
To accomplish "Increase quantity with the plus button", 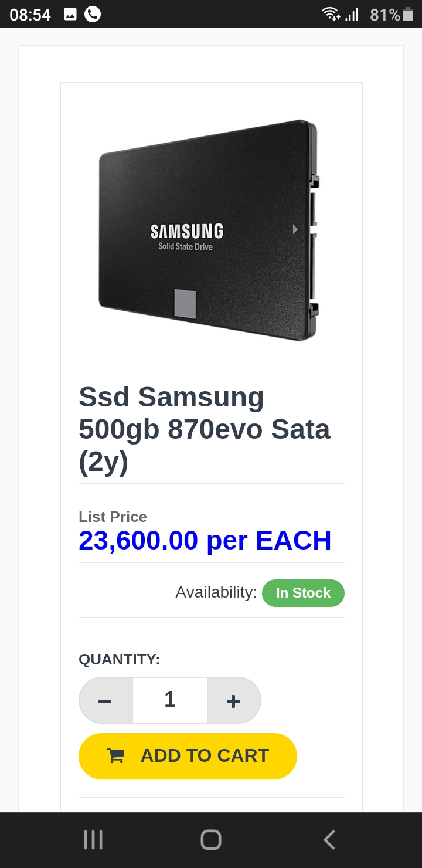I will pyautogui.click(x=233, y=700).
